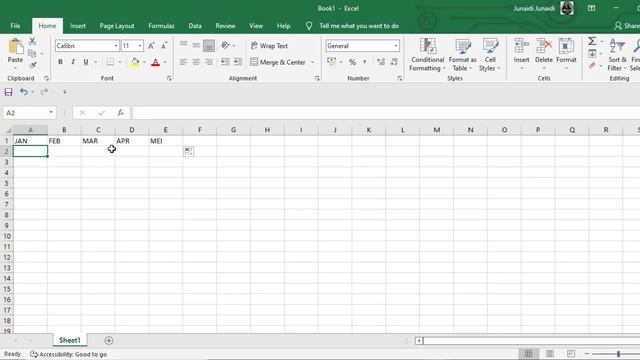Open Merge & Center dropdown arrow
Viewport: 640px width, 360px height.
tap(313, 62)
